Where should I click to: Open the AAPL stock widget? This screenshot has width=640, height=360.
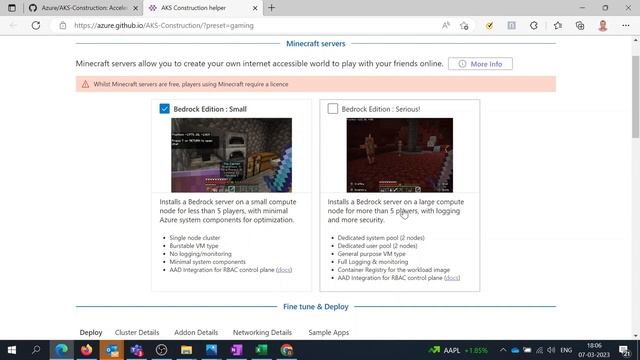[458, 350]
